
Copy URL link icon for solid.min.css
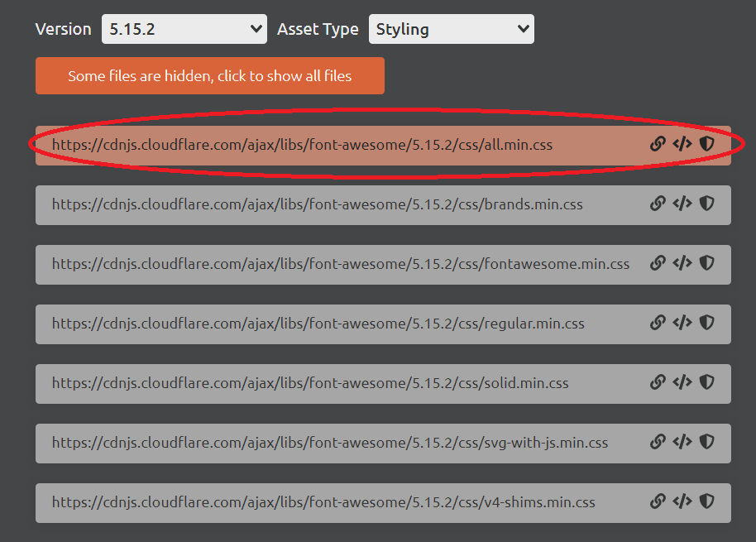pos(658,382)
